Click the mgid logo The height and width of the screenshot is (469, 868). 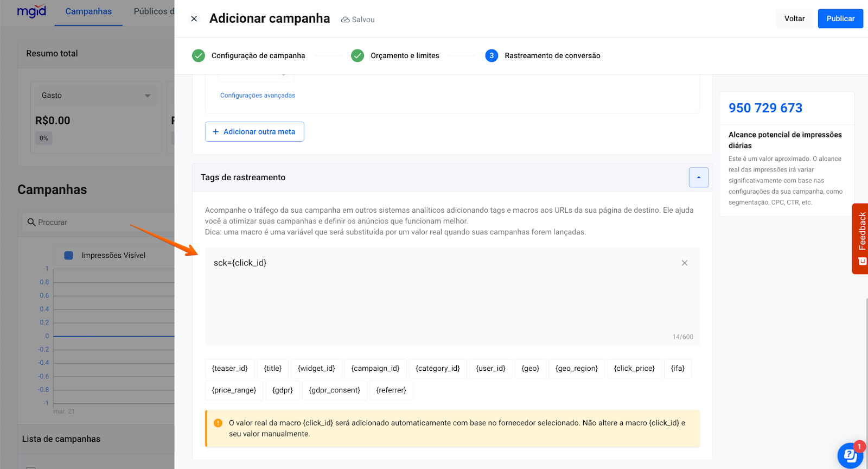[31, 11]
